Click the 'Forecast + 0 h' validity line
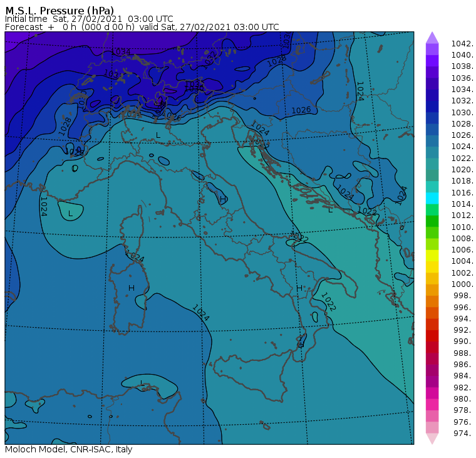The height and width of the screenshot is (458, 476). pyautogui.click(x=142, y=27)
